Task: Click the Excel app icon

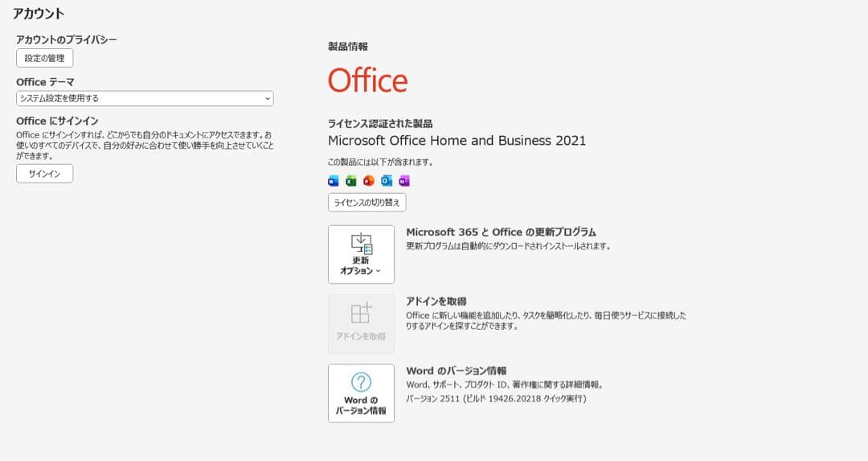Action: 351,181
